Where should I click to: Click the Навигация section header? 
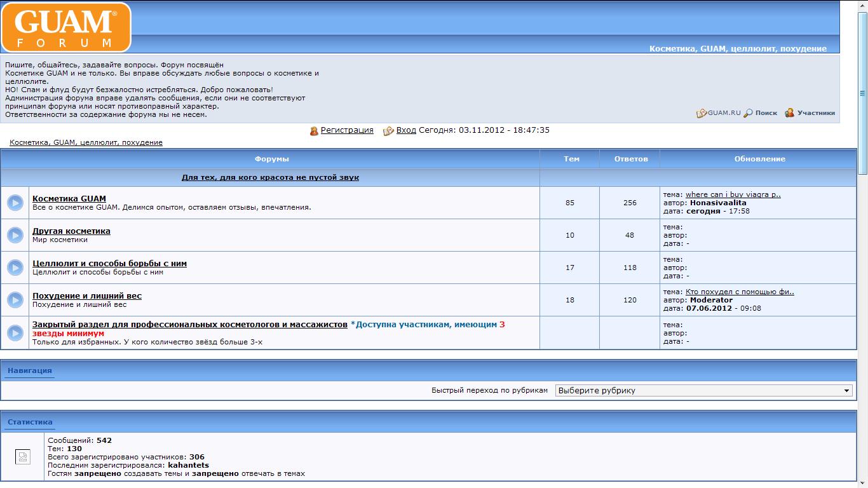(x=30, y=370)
